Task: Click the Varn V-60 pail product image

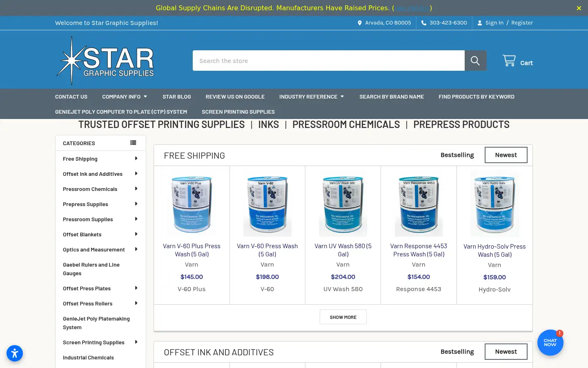Action: 267,204
